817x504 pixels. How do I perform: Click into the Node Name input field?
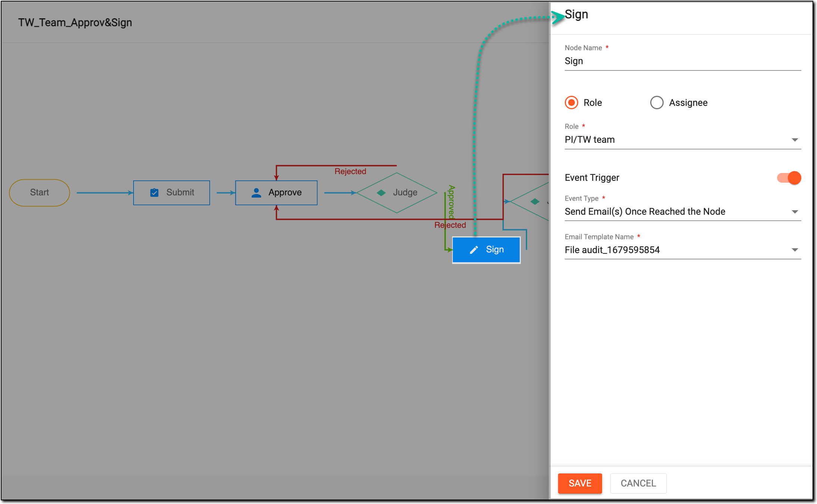683,61
